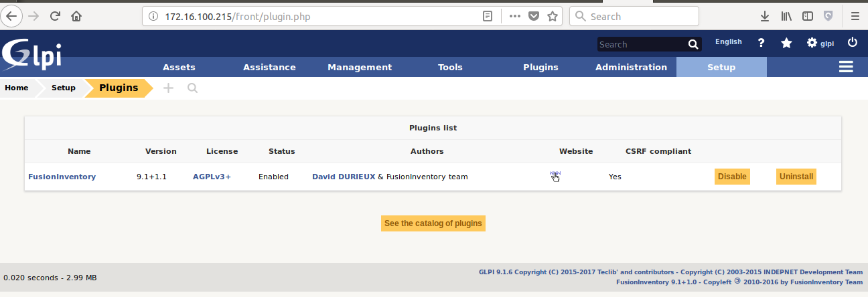Image resolution: width=868 pixels, height=297 pixels.
Task: Open the Management menu
Action: point(360,67)
